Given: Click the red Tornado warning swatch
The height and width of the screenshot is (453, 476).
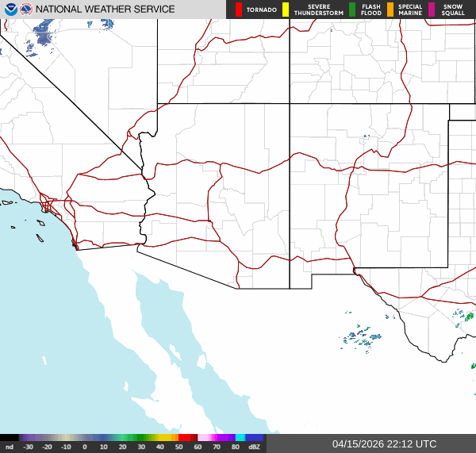Looking at the screenshot, I should (240, 10).
